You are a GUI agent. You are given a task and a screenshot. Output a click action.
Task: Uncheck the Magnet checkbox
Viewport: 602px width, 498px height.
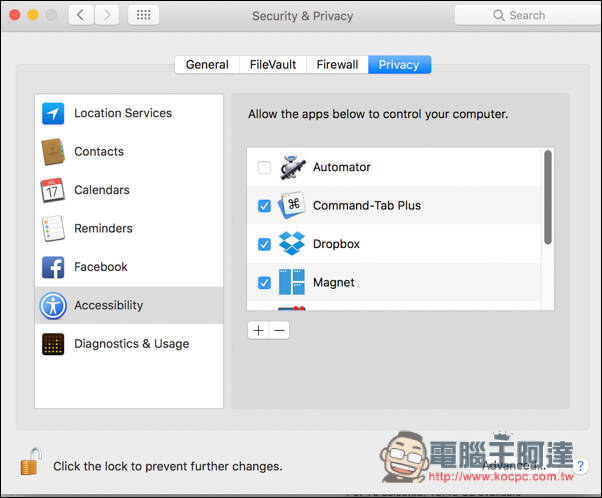point(264,283)
